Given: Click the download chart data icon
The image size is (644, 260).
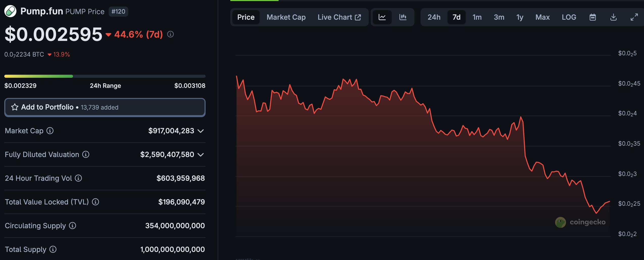Looking at the screenshot, I should point(613,17).
